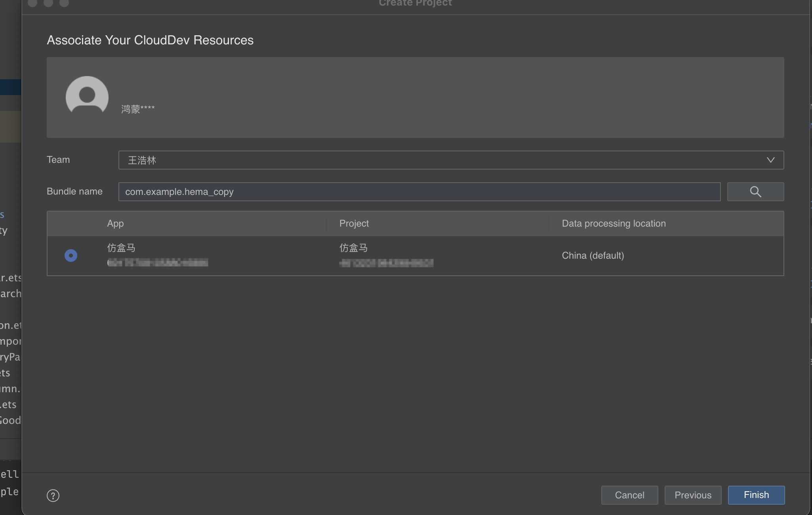This screenshot has height=515, width=812.
Task: Click the red close window button
Action: (x=32, y=3)
